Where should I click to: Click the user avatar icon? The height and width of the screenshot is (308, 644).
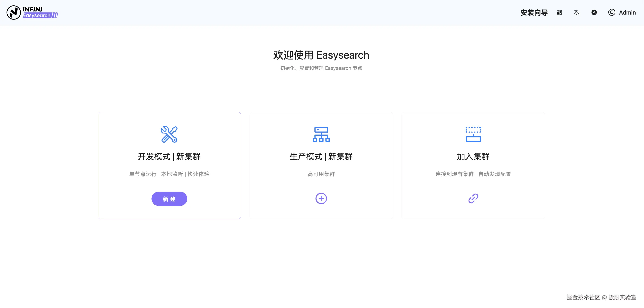point(612,13)
